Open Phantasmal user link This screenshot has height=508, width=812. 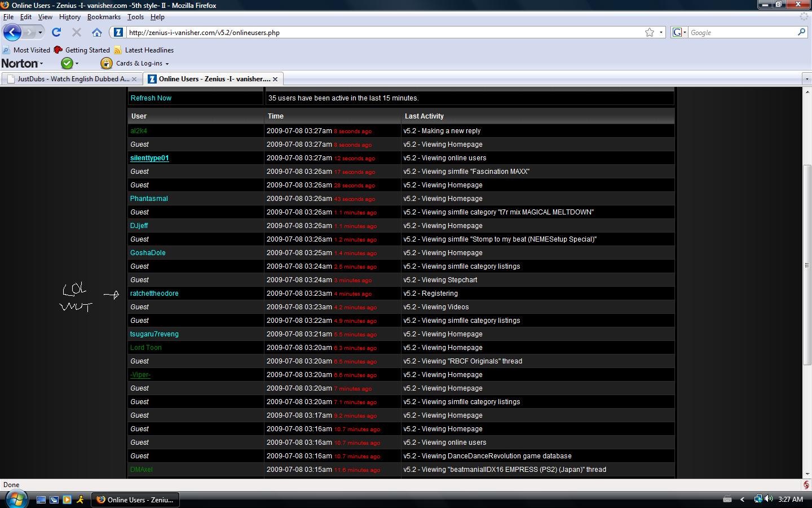(149, 199)
